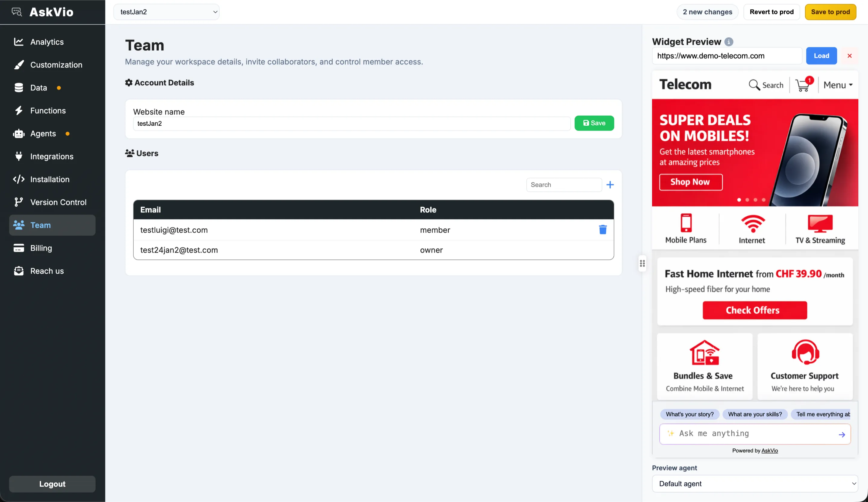Image resolution: width=868 pixels, height=502 pixels.
Task: Click Save to prod button
Action: click(x=830, y=12)
